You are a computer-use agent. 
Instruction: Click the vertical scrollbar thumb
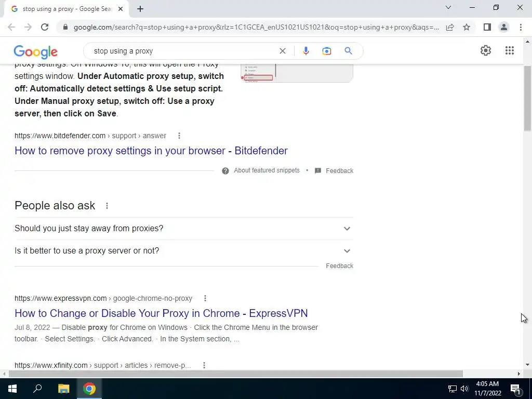pyautogui.click(x=527, y=98)
